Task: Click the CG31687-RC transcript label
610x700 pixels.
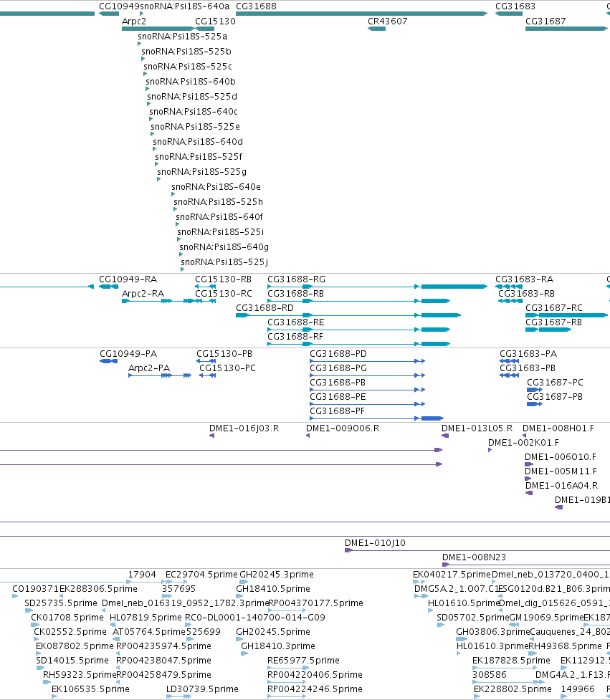Action: tap(554, 307)
